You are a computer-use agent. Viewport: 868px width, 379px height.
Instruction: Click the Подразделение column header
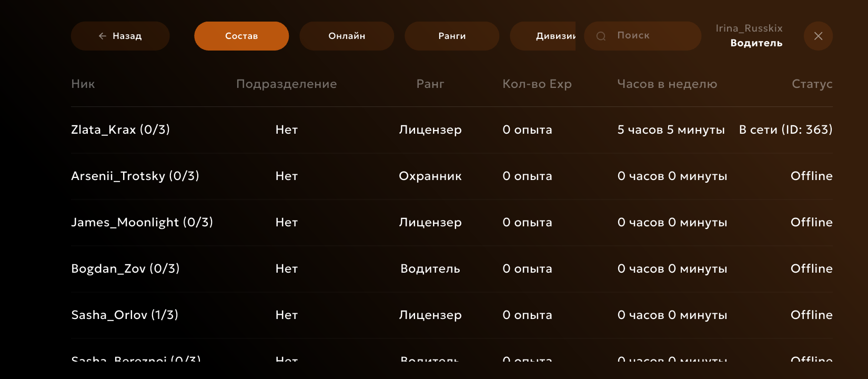click(286, 84)
